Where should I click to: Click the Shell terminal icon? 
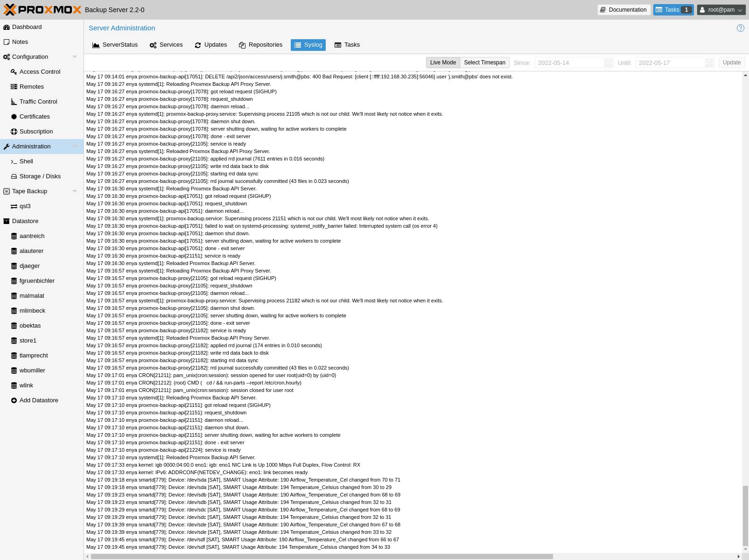[14, 161]
